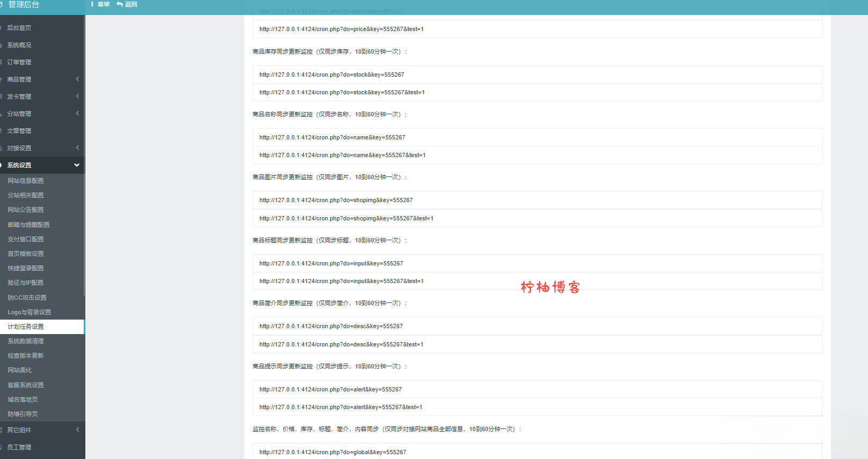Viewport: 868px width, 459px height.
Task: Select 支付接口配置 submenu item
Action: [x=26, y=239]
